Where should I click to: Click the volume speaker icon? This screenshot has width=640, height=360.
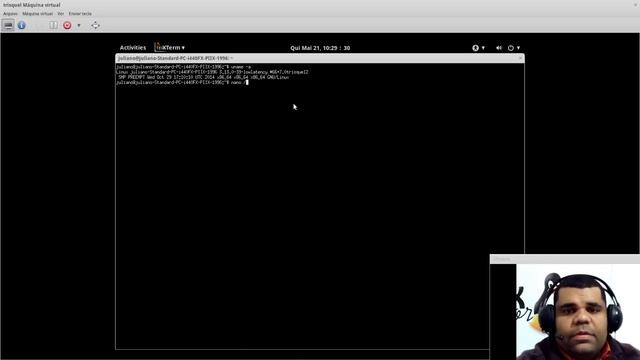499,48
